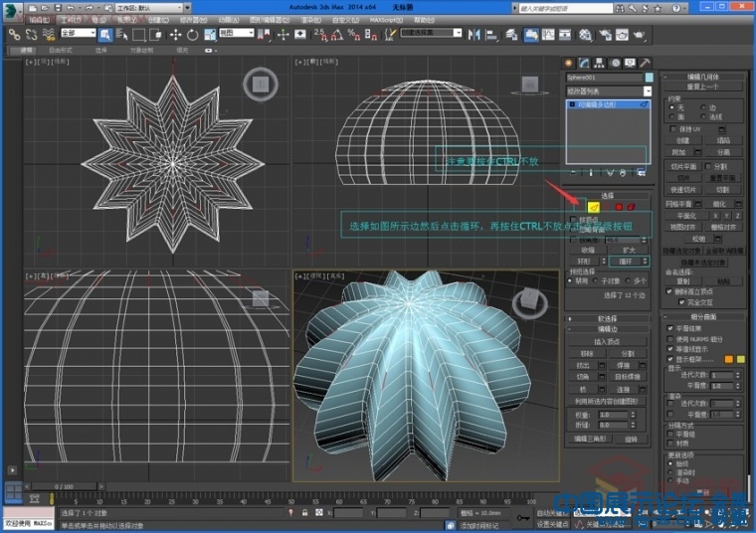Image resolution: width=756 pixels, height=533 pixels.
Task: Click the Select and Link chain icon
Action: (x=15, y=35)
